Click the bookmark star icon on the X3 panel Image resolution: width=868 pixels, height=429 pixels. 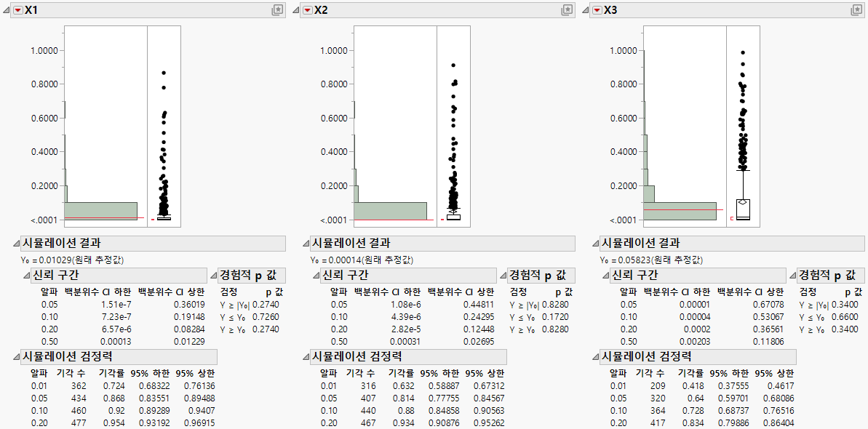pyautogui.click(x=857, y=11)
